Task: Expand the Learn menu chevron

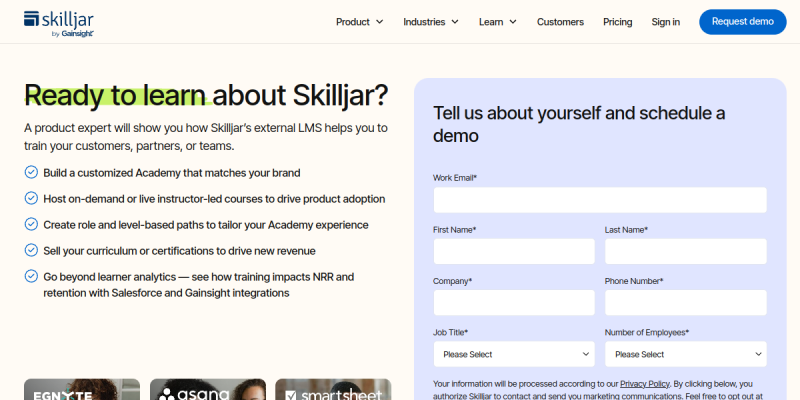Action: click(513, 22)
